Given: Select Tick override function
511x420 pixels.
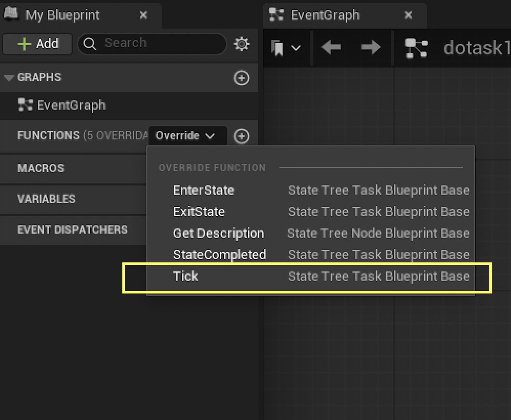Looking at the screenshot, I should click(x=186, y=276).
